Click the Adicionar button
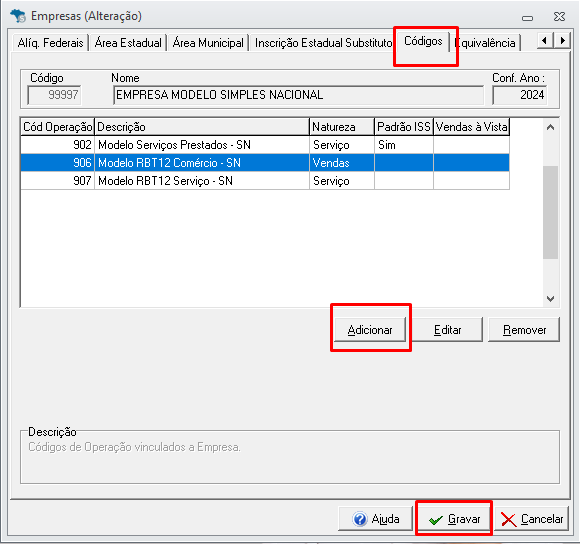580x544 pixels. [x=370, y=330]
